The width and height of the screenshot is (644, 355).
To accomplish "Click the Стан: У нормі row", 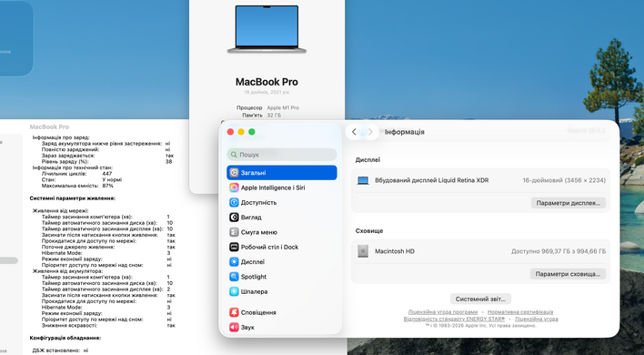I will [x=82, y=180].
